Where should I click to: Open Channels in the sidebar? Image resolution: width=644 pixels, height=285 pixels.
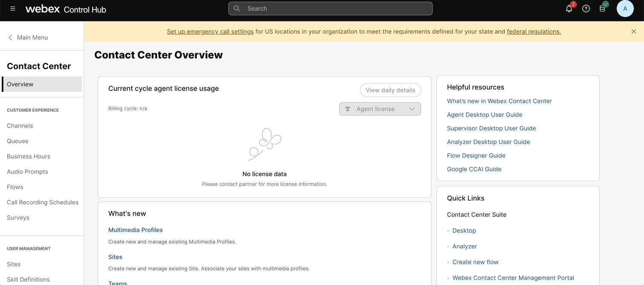[x=20, y=126]
